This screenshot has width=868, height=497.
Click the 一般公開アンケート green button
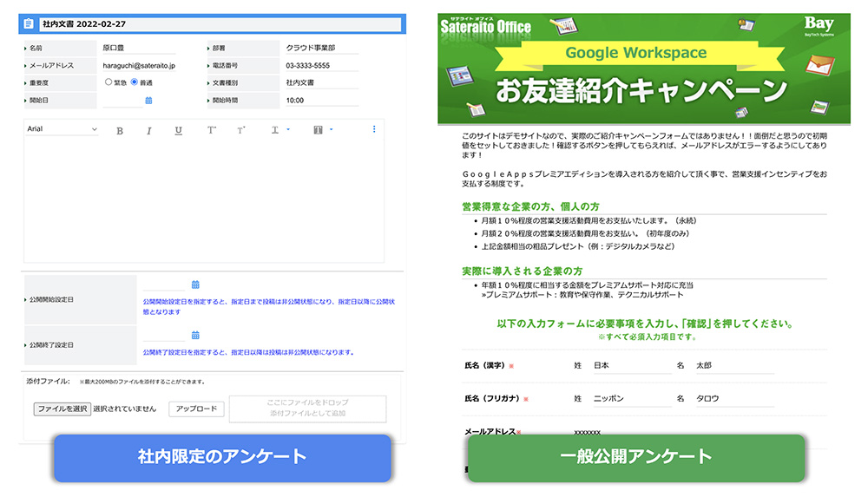pyautogui.click(x=635, y=457)
